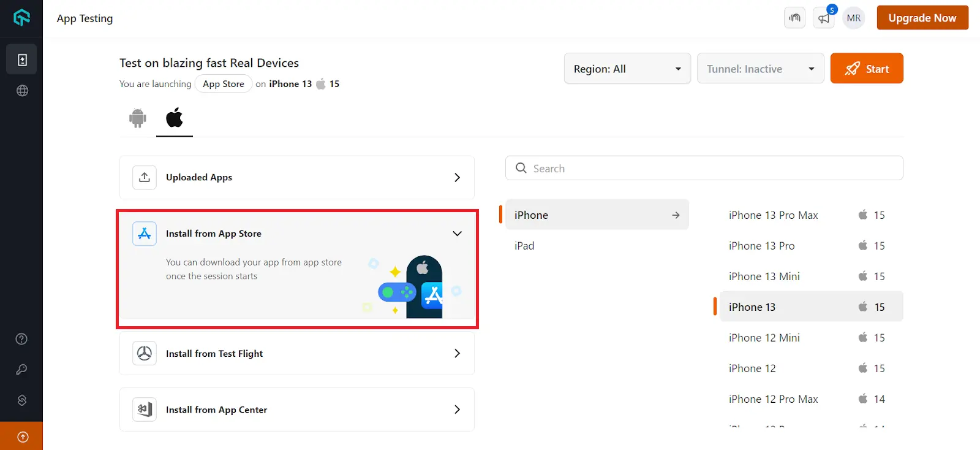980x450 pixels.
Task: Open the Region: All dropdown
Action: (x=627, y=69)
